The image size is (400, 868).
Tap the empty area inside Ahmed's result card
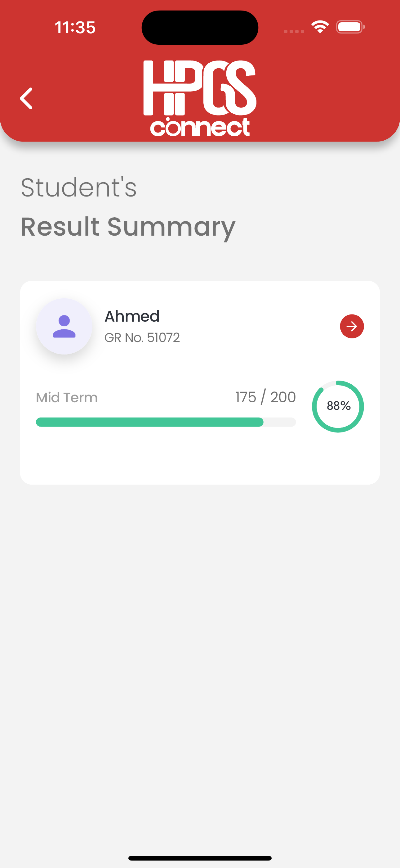(x=200, y=458)
